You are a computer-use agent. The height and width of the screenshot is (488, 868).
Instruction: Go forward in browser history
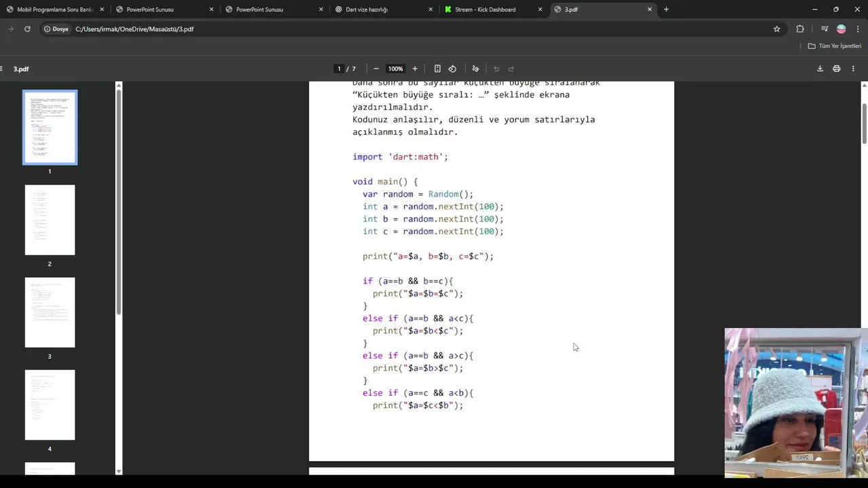pyautogui.click(x=11, y=29)
